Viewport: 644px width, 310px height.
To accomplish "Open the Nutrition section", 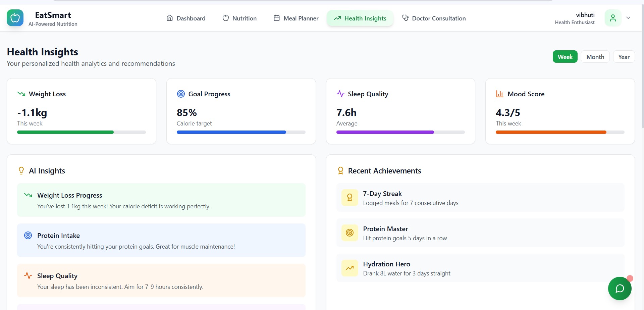I will [x=240, y=18].
